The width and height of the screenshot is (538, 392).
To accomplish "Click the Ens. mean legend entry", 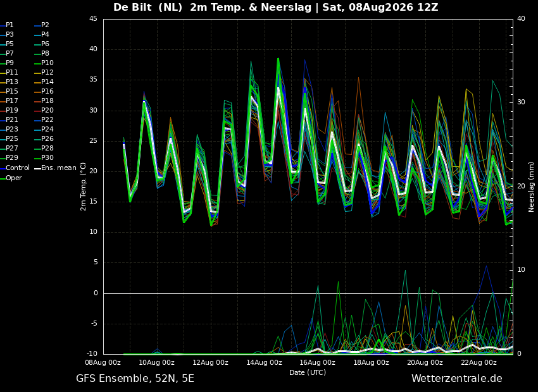I will tap(55, 168).
